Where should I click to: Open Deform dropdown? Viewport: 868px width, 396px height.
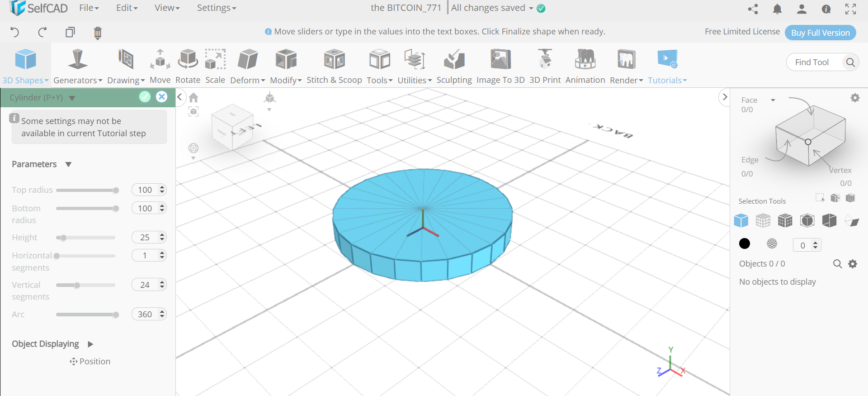pyautogui.click(x=247, y=67)
